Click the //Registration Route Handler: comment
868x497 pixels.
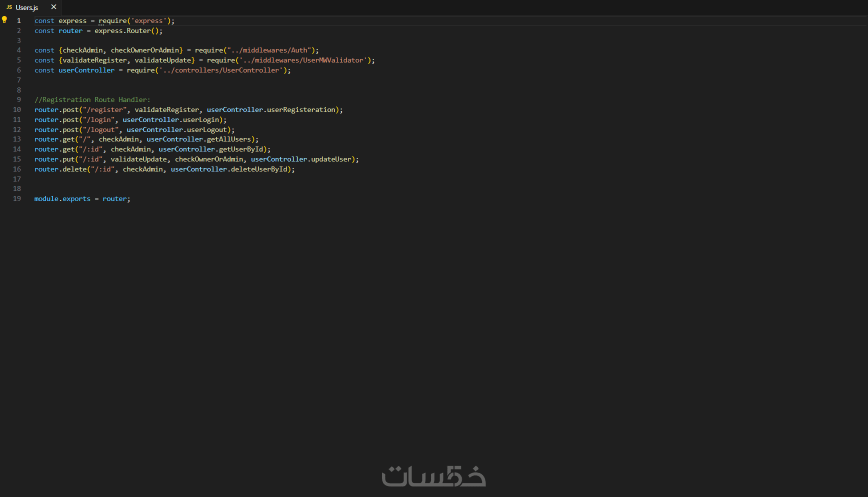click(92, 100)
